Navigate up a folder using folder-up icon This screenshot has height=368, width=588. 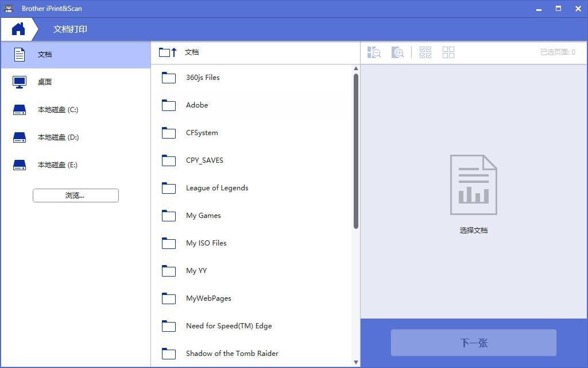167,52
